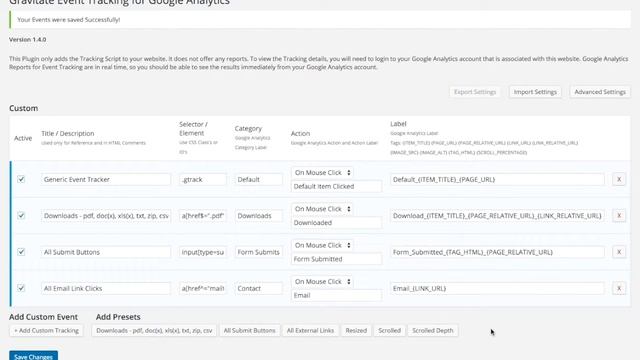Click the Export Settings button
The width and height of the screenshot is (640, 360).
[x=475, y=92]
